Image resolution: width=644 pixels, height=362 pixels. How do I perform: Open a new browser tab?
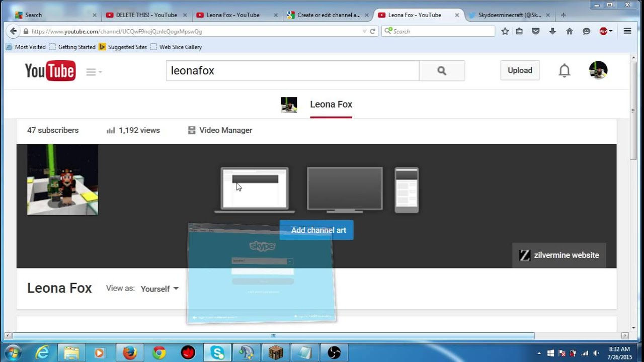coord(563,15)
